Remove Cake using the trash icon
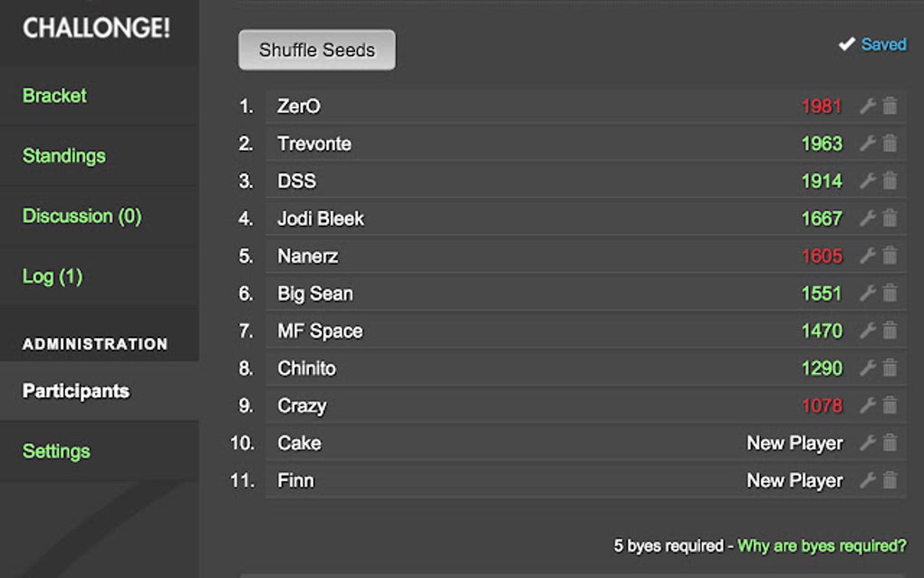The width and height of the screenshot is (924, 578). coord(890,443)
